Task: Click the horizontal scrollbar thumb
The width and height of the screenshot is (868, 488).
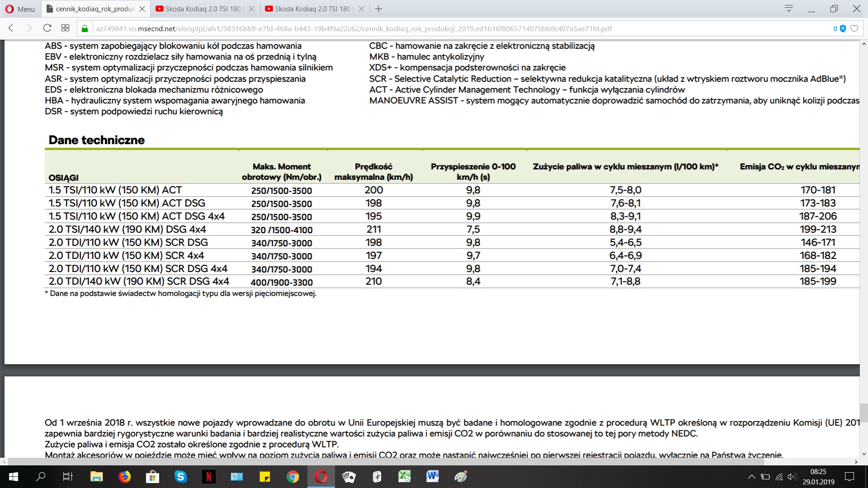Action: (386, 462)
